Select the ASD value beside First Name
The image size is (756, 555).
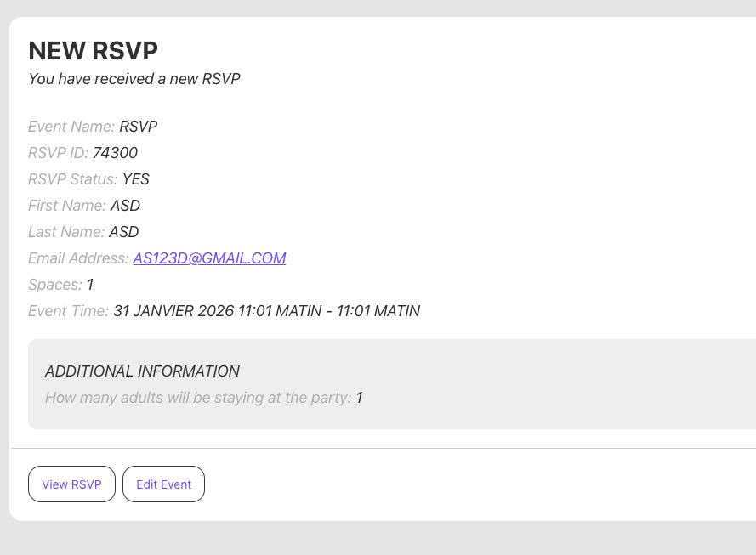pos(125,206)
